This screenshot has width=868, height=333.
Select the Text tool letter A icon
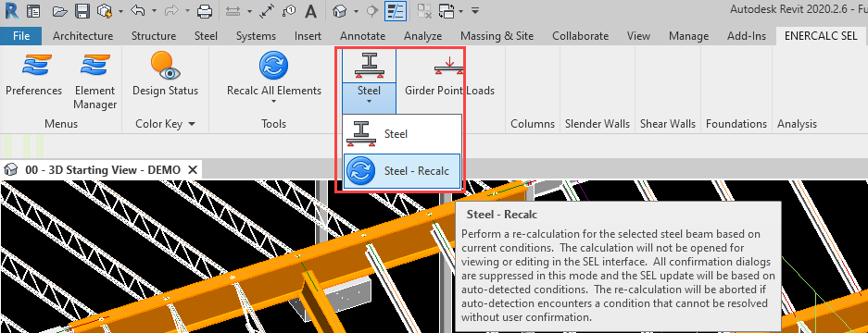point(311,10)
